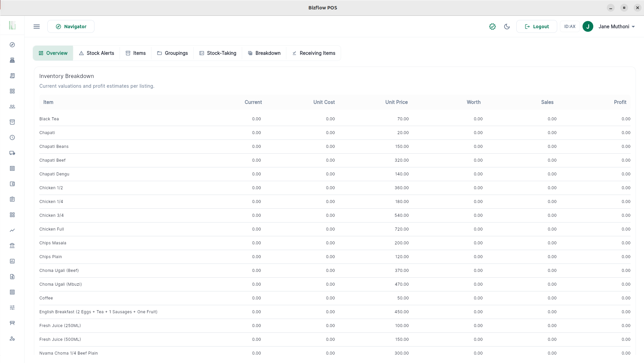This screenshot has width=644, height=363.
Task: Click the dollar invoice sidebar icon
Action: pos(12,277)
